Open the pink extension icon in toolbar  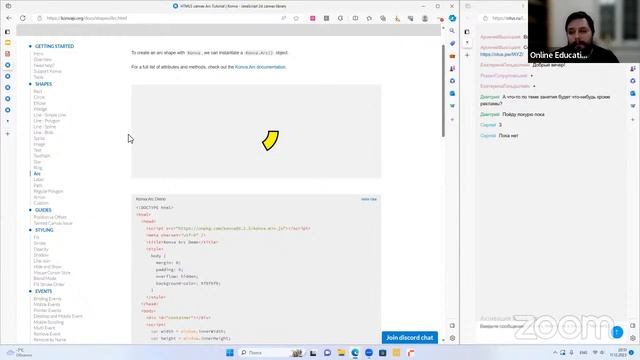313,18
